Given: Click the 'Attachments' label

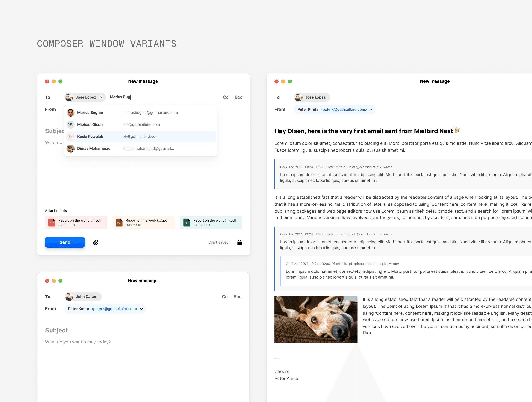Looking at the screenshot, I should tap(56, 211).
